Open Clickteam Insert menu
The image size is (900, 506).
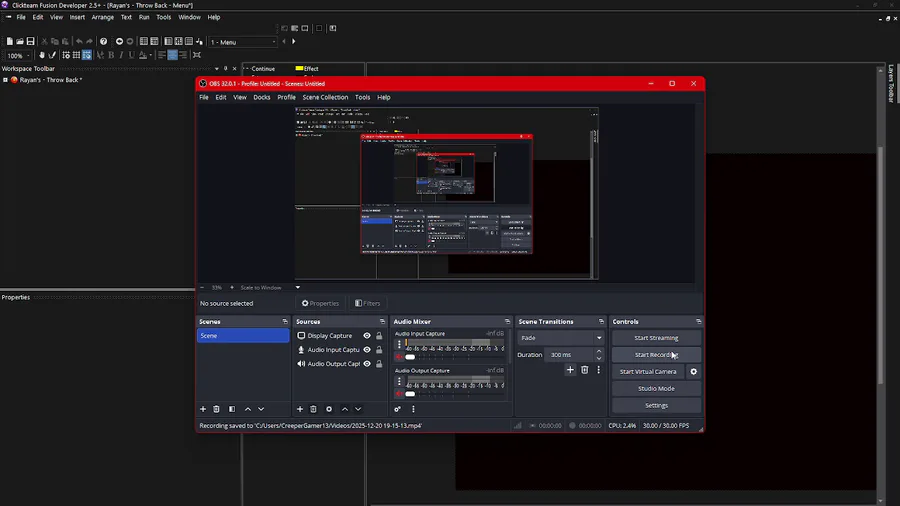click(x=77, y=17)
